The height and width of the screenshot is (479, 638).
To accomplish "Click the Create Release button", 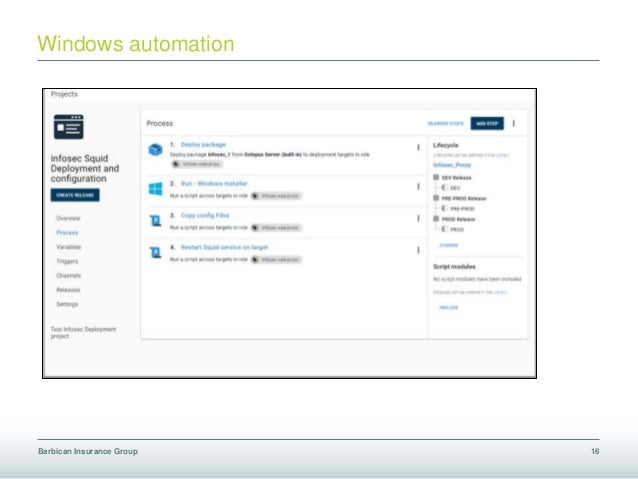I will click(75, 195).
